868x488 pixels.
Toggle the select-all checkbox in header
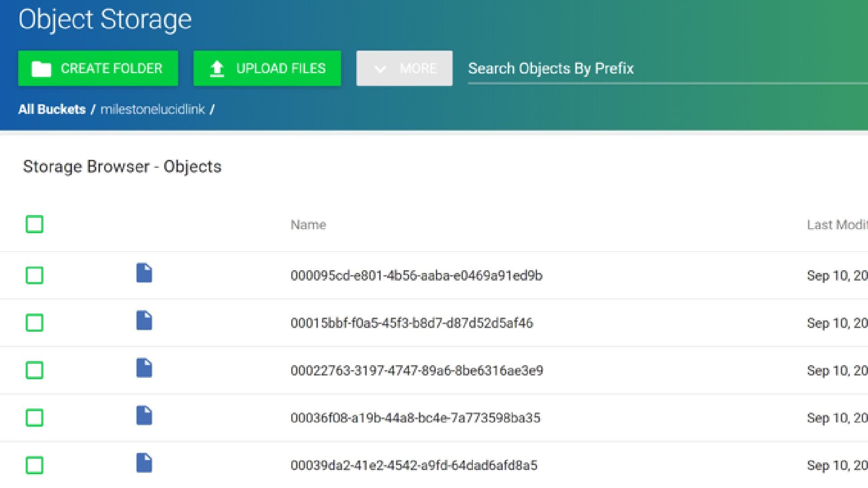[34, 224]
